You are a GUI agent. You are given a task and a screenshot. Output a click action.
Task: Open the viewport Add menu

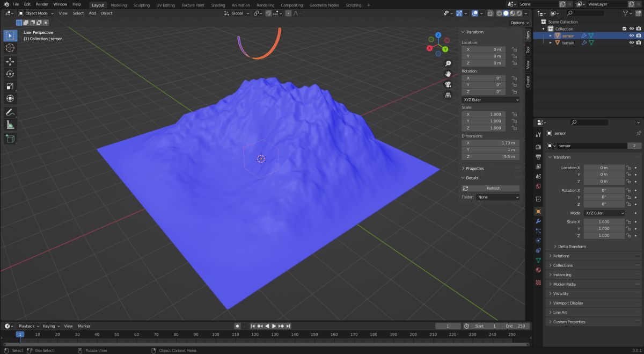[92, 13]
